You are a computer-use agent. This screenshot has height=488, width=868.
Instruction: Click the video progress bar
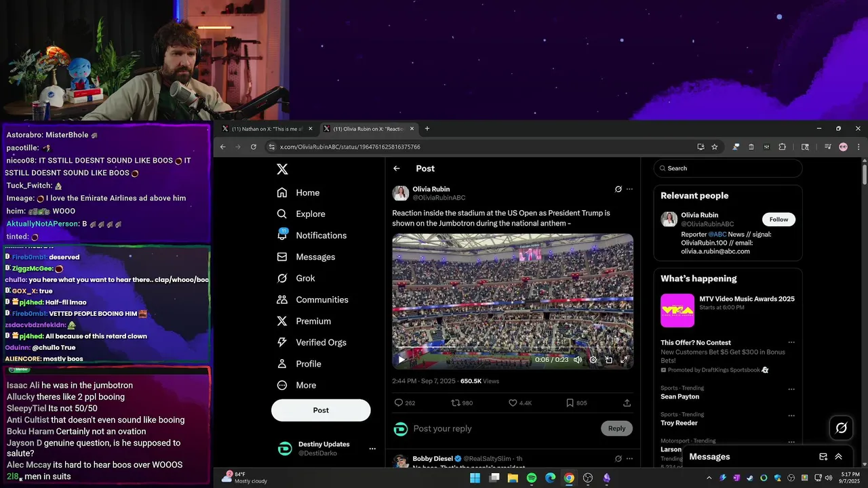pos(513,347)
